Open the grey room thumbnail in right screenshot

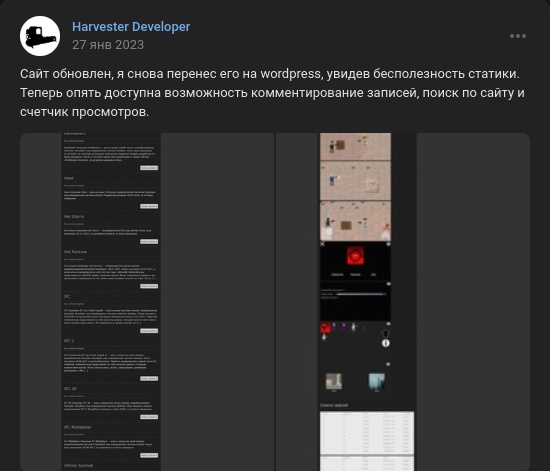click(x=334, y=382)
